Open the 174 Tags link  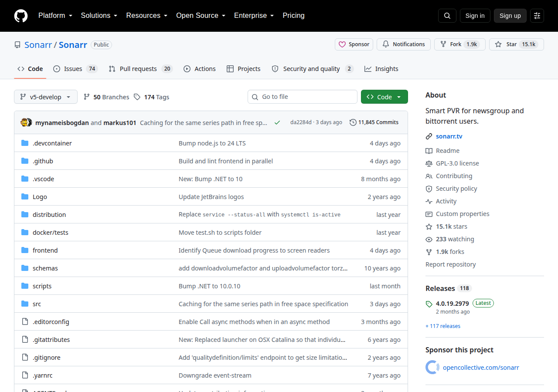pyautogui.click(x=152, y=97)
